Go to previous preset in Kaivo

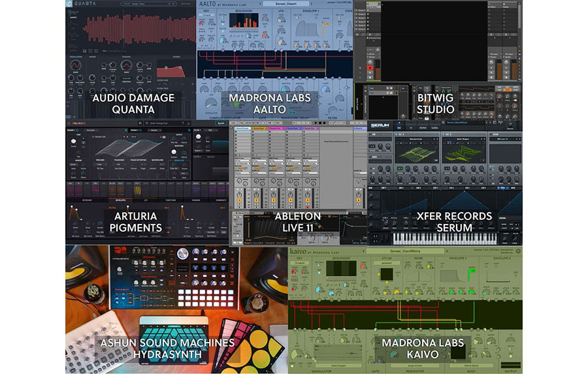pyautogui.click(x=363, y=251)
